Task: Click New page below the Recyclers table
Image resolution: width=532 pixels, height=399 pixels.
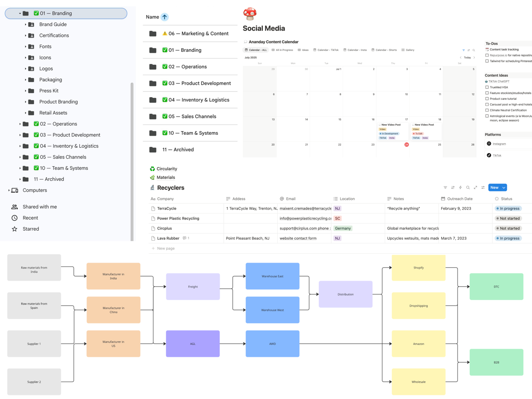Action: click(163, 248)
